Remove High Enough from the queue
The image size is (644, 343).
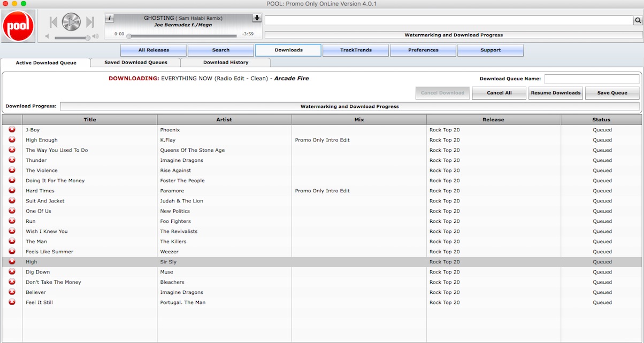tap(12, 140)
